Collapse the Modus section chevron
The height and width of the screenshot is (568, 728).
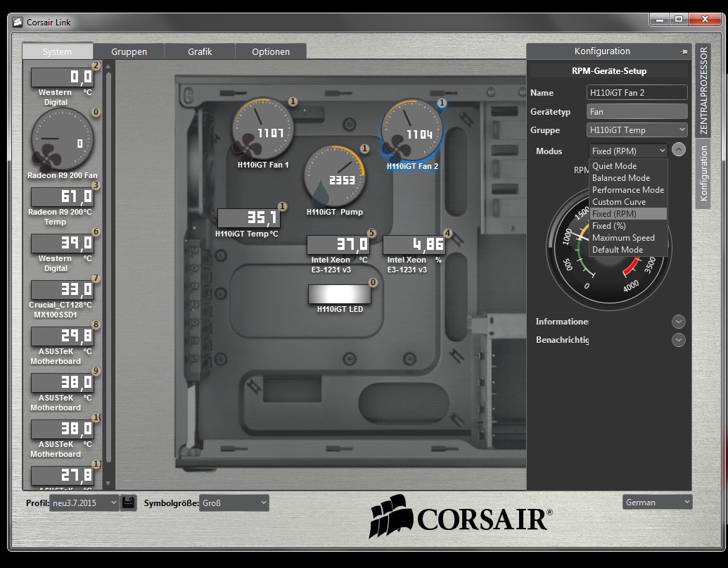(678, 149)
